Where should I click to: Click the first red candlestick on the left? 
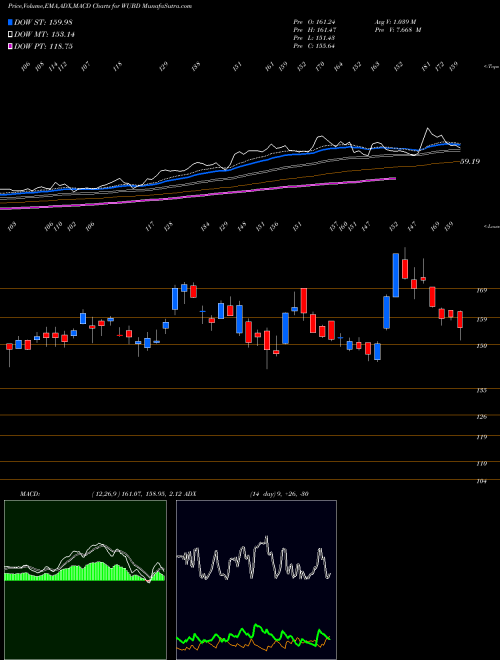pyautogui.click(x=9, y=346)
